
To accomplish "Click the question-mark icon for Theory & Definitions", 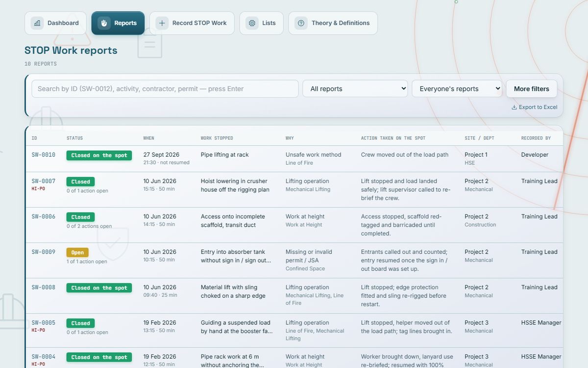I will click(x=301, y=23).
